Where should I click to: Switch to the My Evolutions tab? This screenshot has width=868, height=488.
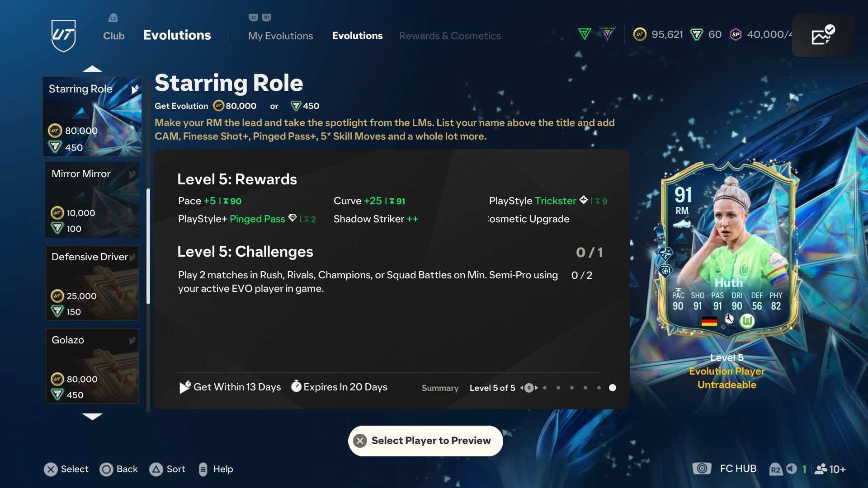point(280,36)
